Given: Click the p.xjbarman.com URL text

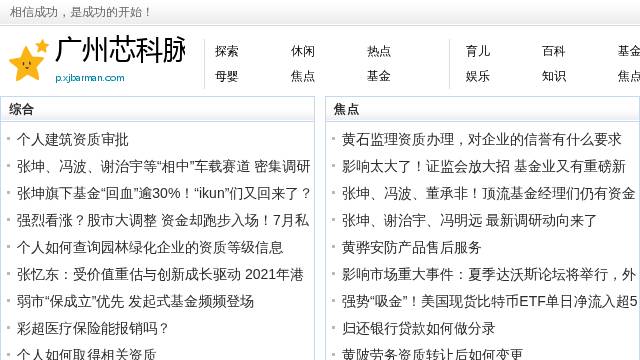Looking at the screenshot, I should coord(90,78).
